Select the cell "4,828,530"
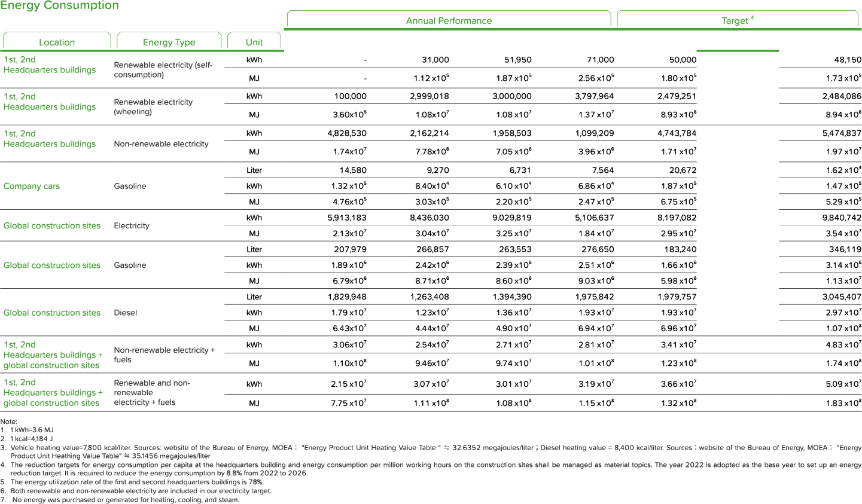862x504 pixels. [347, 133]
